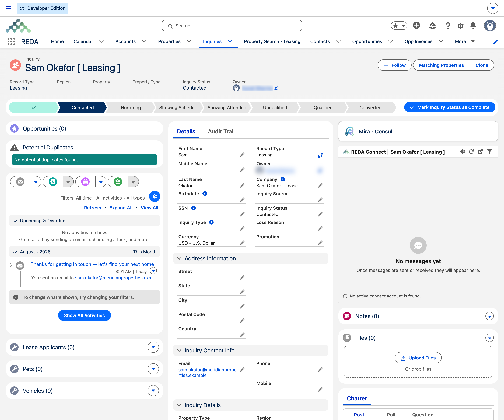Open the Help question mark icon

(x=448, y=25)
